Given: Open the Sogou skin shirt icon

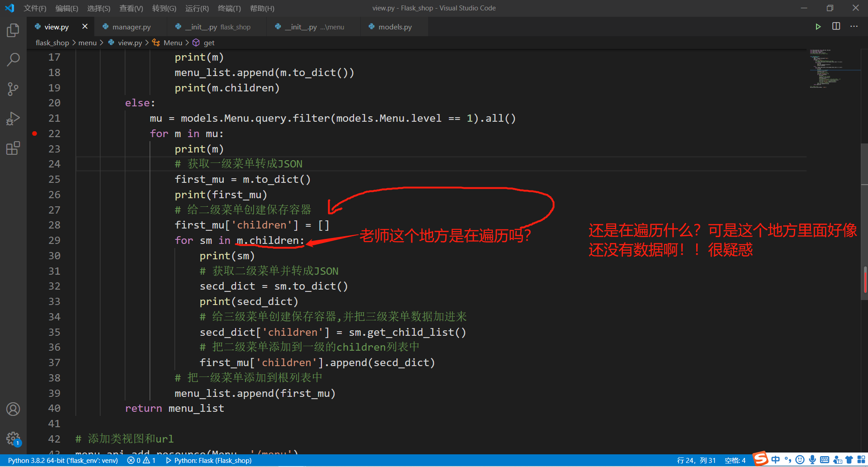Looking at the screenshot, I should 849,460.
